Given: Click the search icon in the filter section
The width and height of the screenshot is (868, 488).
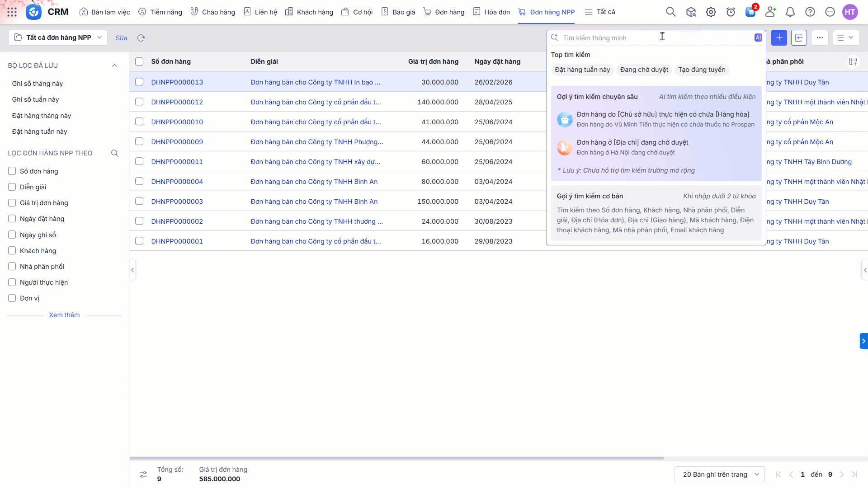Looking at the screenshot, I should coord(115,153).
